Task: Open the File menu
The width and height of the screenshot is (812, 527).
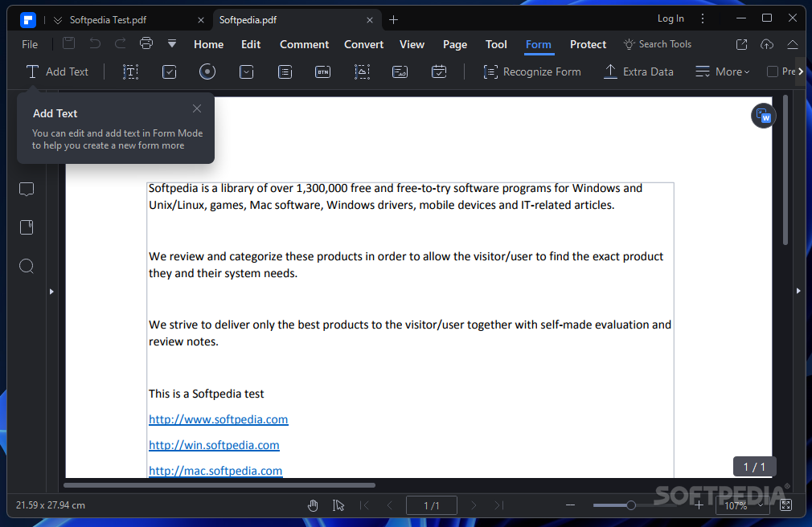Action: (x=30, y=44)
